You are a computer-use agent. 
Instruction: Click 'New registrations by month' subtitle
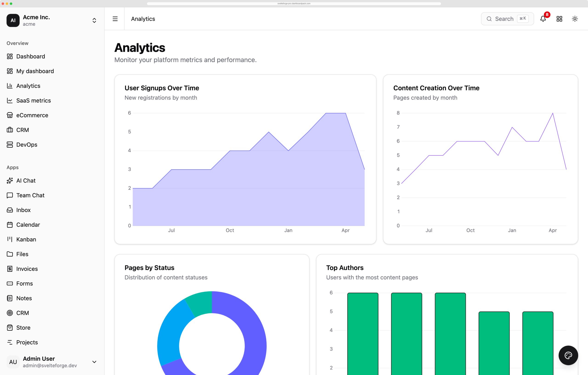tap(161, 98)
